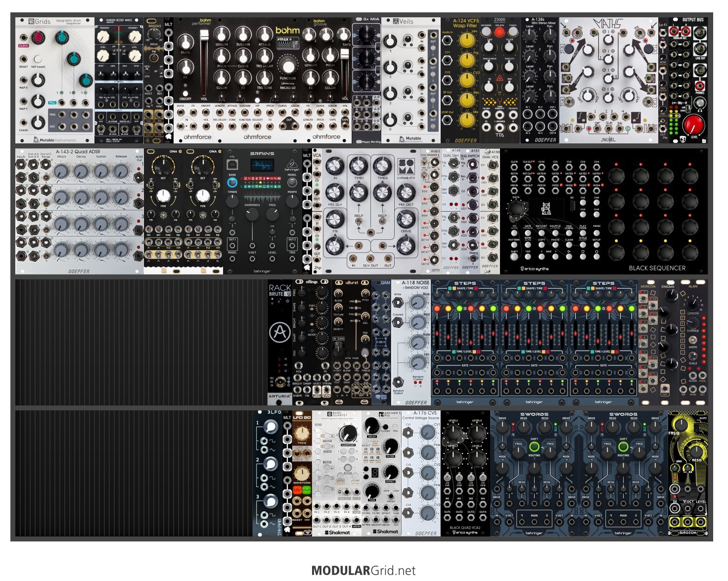Click the Frq. knob on A-124 Wasp Filter
This screenshot has width=728, height=581.
click(x=466, y=60)
